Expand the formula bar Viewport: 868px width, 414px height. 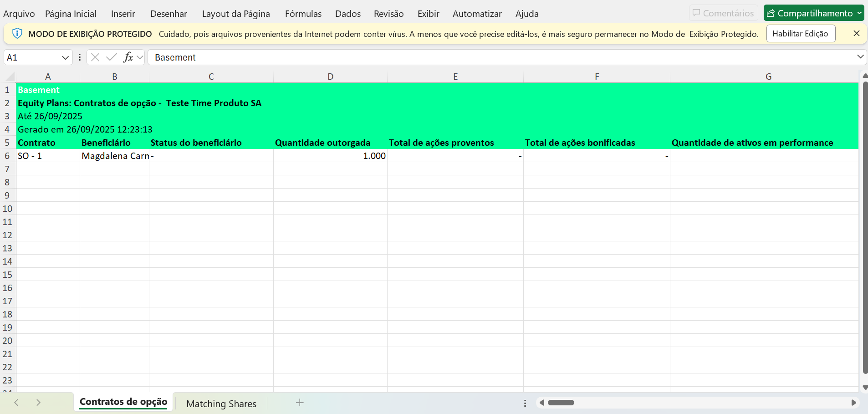[860, 57]
